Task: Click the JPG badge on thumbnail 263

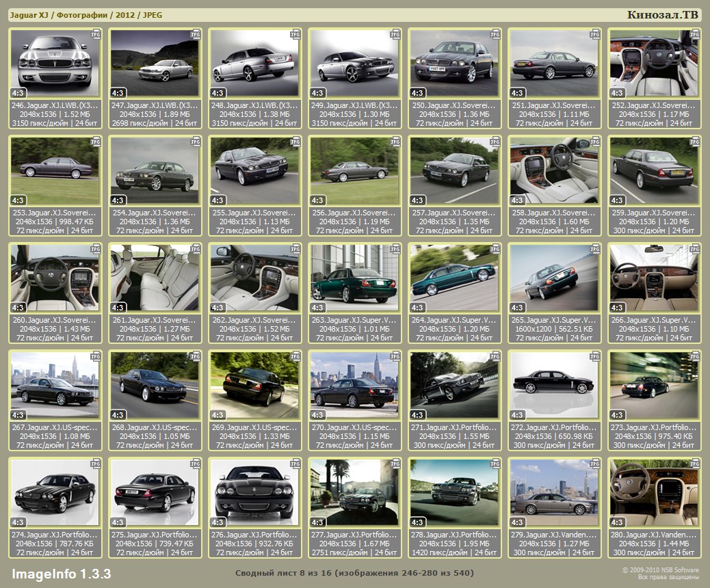Action: pyautogui.click(x=395, y=248)
